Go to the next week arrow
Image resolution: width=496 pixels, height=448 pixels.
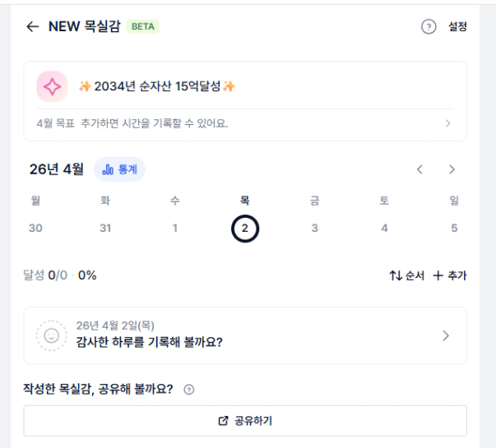click(452, 170)
